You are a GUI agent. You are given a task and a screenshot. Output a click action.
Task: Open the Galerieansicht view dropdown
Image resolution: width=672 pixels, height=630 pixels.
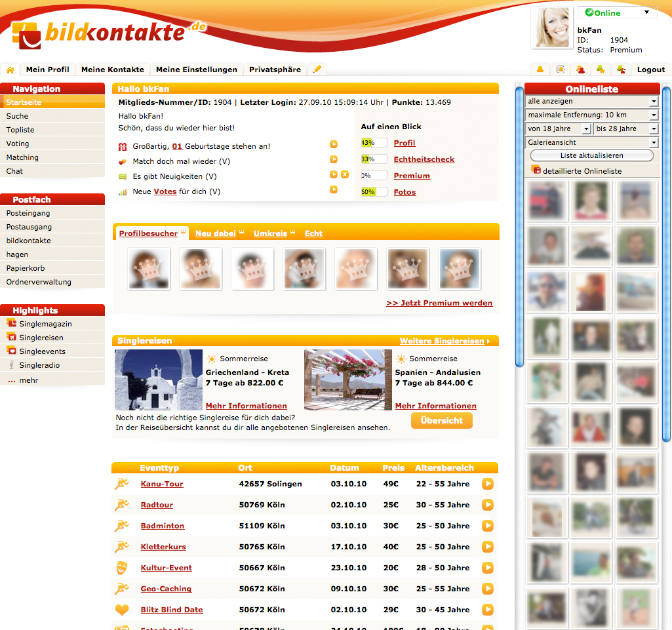click(x=591, y=143)
